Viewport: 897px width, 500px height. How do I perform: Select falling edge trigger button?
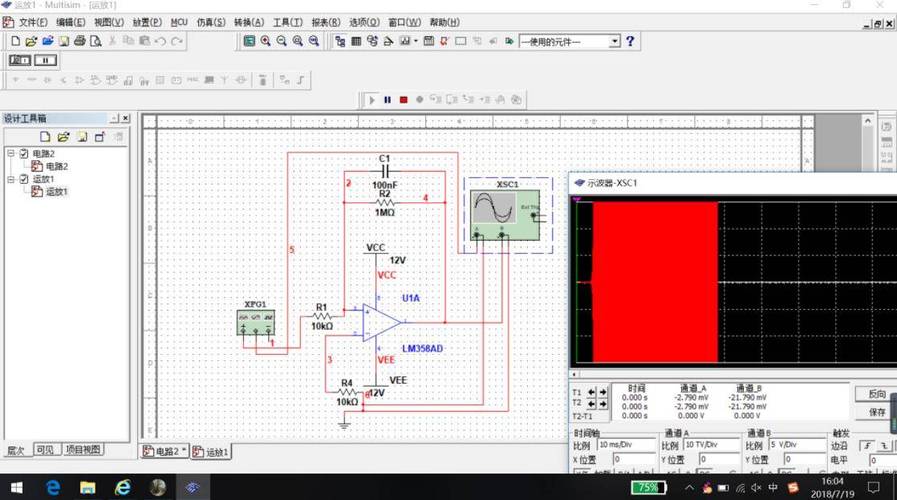click(x=884, y=446)
